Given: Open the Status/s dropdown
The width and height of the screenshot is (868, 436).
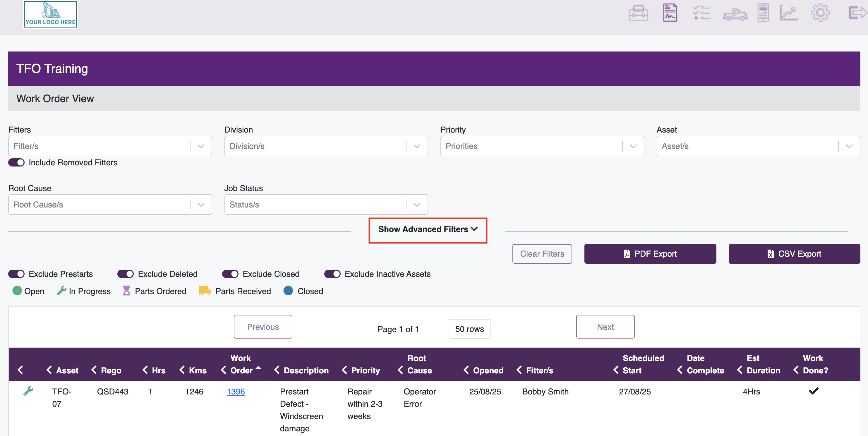Looking at the screenshot, I should pyautogui.click(x=326, y=205).
